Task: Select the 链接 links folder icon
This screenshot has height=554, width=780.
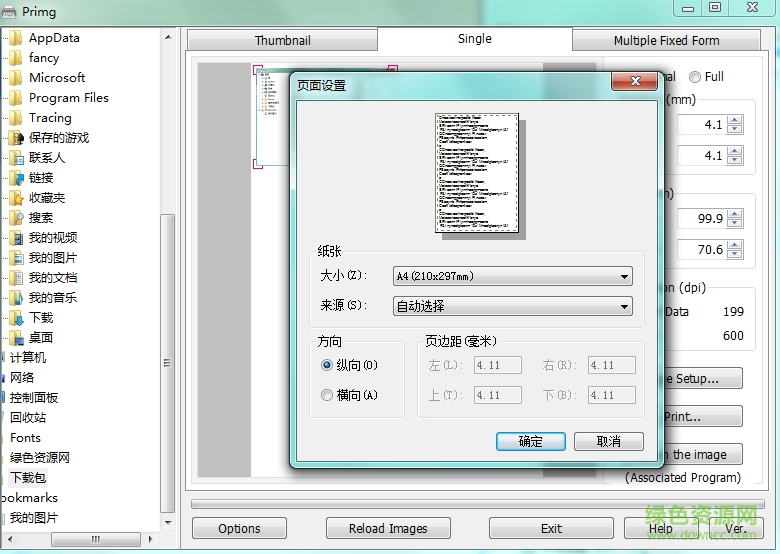Action: tap(16, 178)
